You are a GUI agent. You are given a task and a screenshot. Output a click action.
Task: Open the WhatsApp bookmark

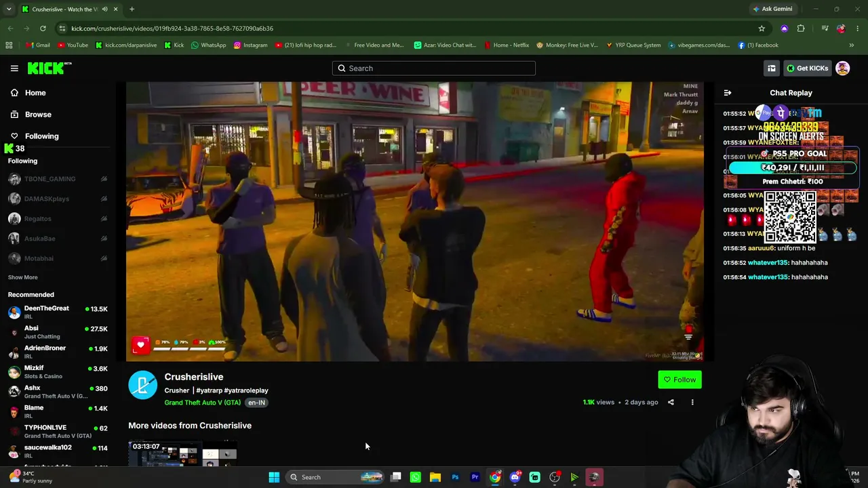tap(209, 45)
